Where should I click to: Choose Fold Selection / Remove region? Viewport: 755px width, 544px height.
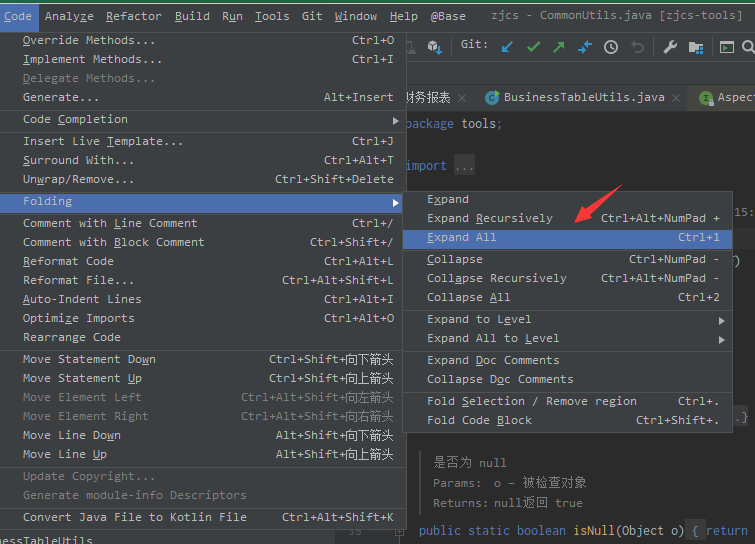567,402
